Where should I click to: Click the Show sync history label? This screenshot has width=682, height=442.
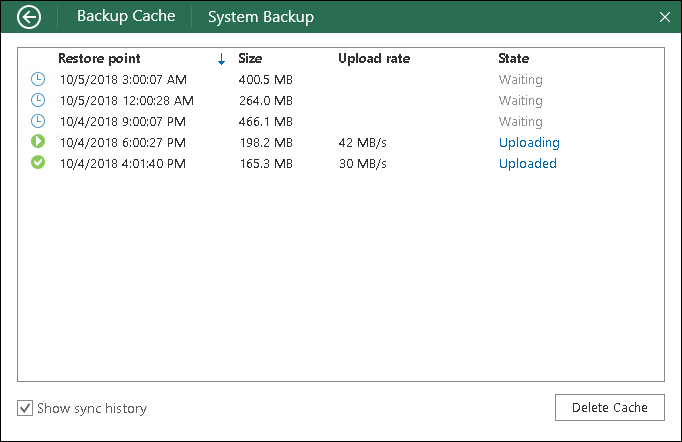click(x=92, y=409)
